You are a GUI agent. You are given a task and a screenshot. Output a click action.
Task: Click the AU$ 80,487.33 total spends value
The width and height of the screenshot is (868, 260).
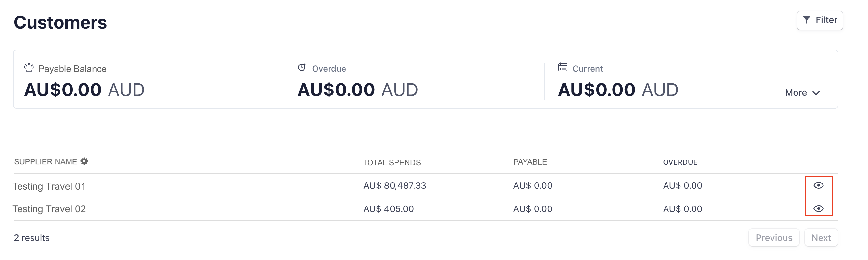click(395, 186)
